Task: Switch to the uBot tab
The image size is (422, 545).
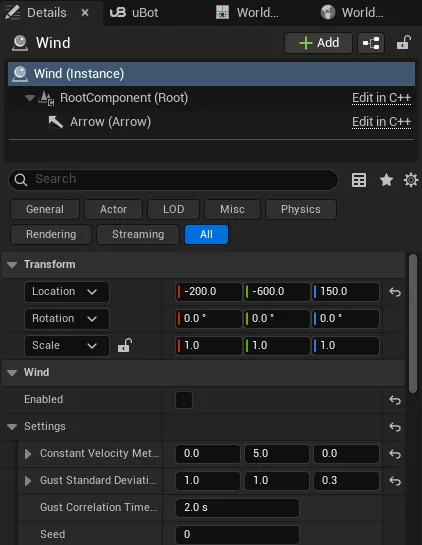Action: point(134,13)
